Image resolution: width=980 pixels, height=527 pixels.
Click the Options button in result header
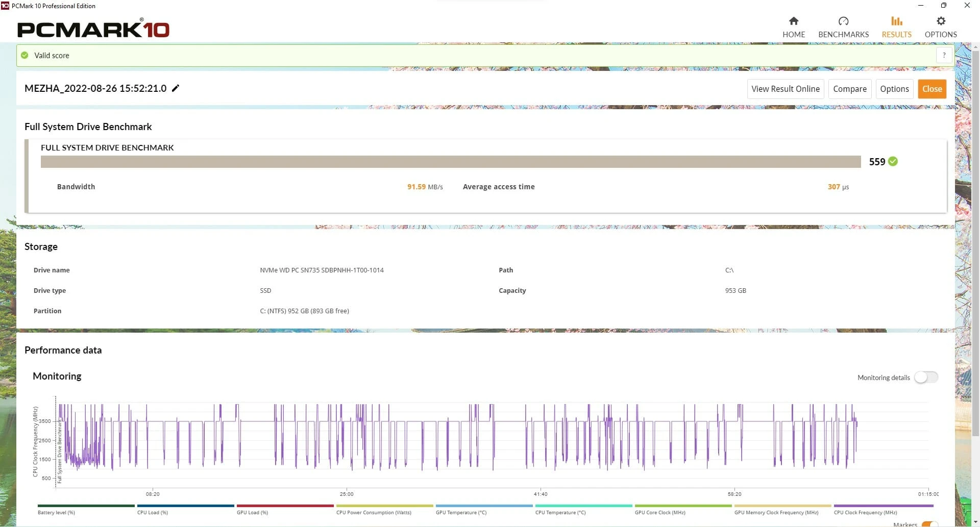[x=894, y=89]
